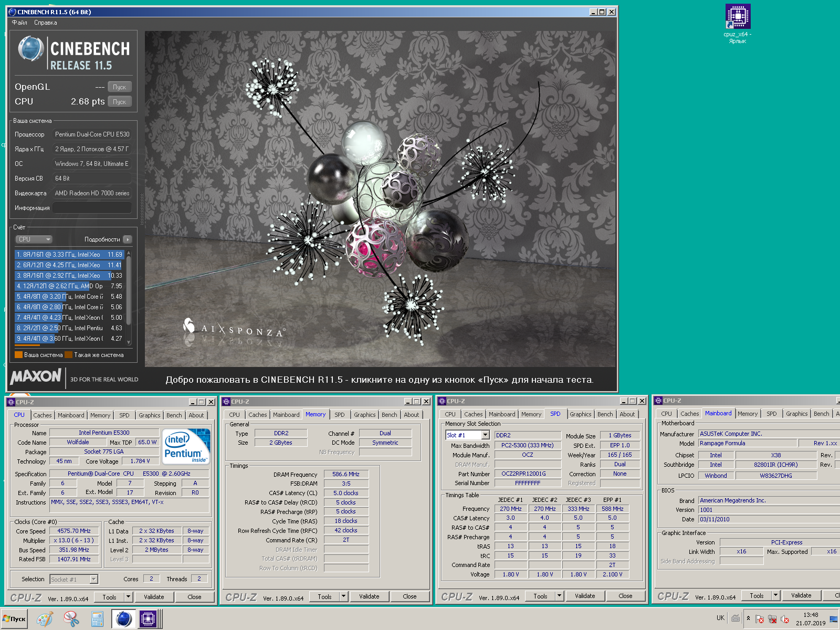
Task: Select ranking row 9 scoring 4.27
Action: [69, 339]
